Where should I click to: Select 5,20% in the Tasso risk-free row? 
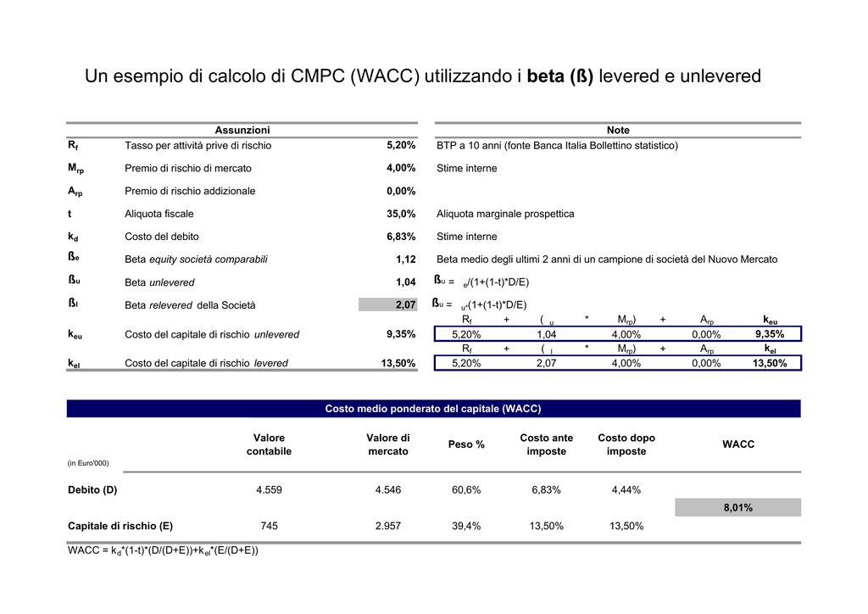pyautogui.click(x=401, y=146)
